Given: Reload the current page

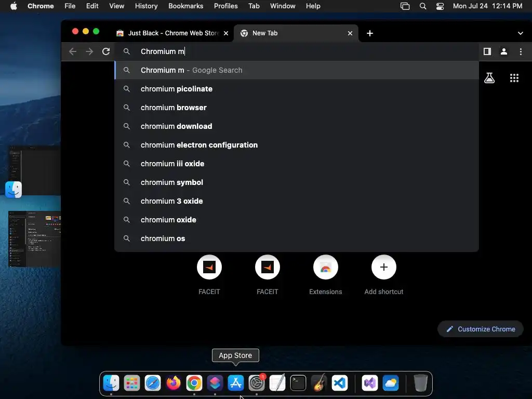Looking at the screenshot, I should (x=106, y=51).
